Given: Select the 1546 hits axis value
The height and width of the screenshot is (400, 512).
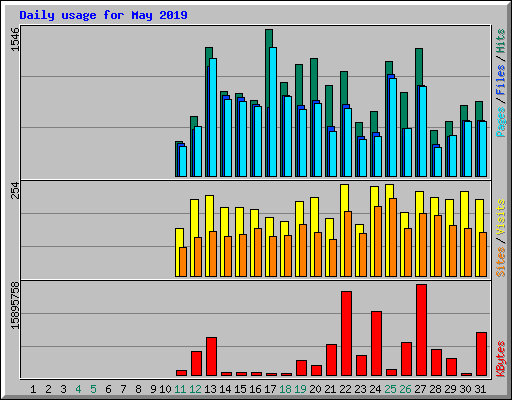Looking at the screenshot, I should [x=15, y=40].
